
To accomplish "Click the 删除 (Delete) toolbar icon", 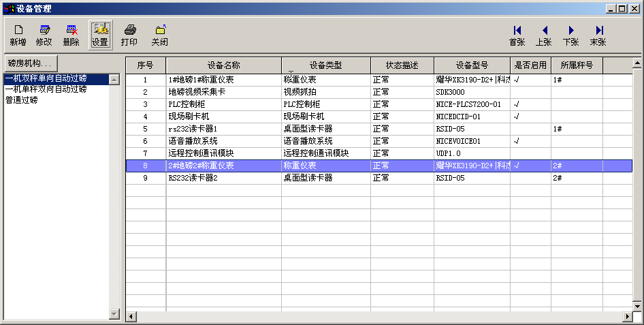I will tap(71, 35).
